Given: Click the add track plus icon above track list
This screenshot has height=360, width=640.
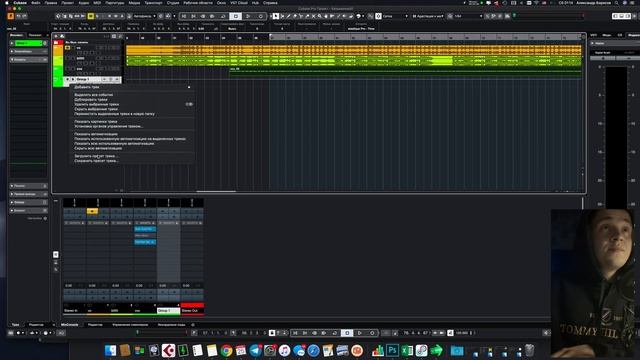Looking at the screenshot, I should coord(56,36).
